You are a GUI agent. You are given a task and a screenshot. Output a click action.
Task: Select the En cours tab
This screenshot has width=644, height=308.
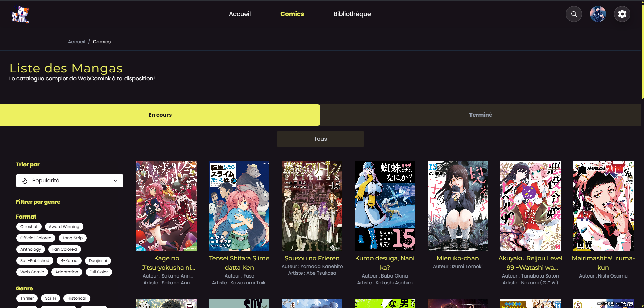coord(160,115)
